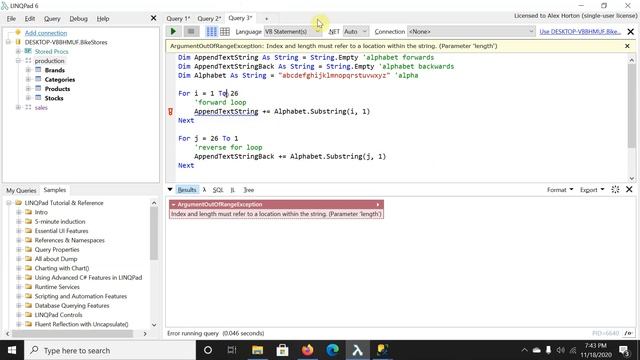Switch to rich text results view icon

tap(211, 31)
